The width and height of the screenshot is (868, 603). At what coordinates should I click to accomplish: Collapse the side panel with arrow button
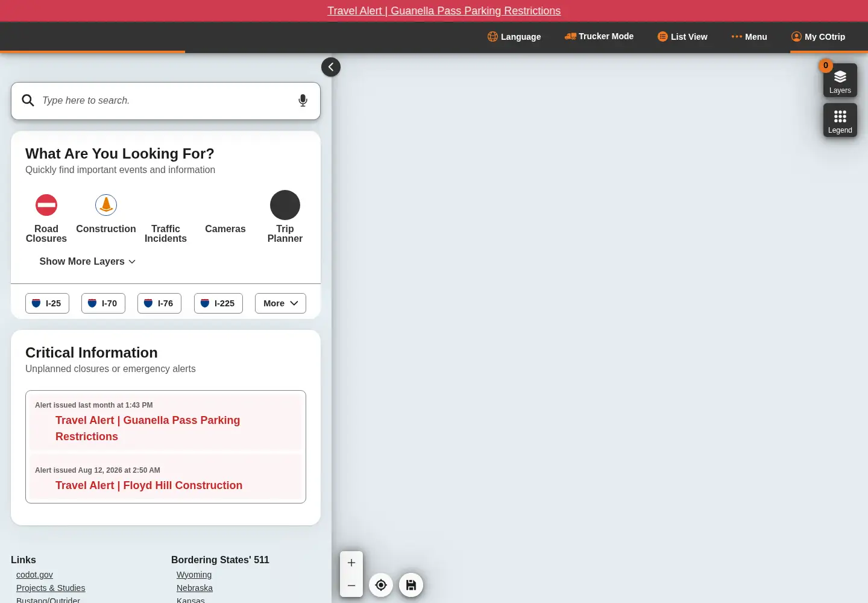pos(331,67)
